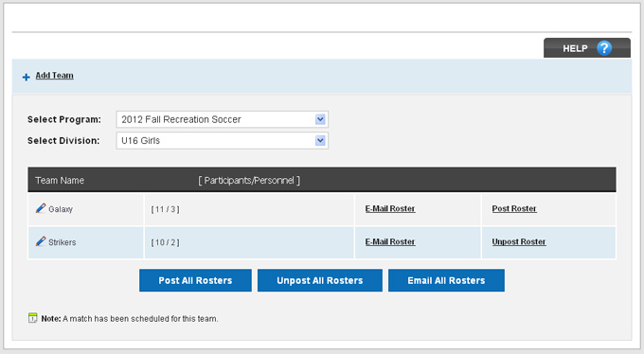Click the Email All Rosters button
This screenshot has height=354, width=644.
coord(446,280)
